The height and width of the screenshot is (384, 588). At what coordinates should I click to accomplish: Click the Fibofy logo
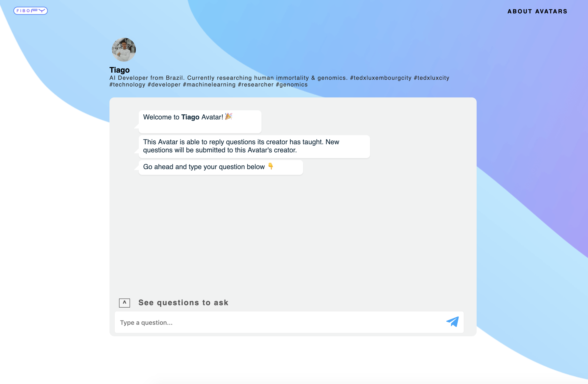tap(30, 11)
